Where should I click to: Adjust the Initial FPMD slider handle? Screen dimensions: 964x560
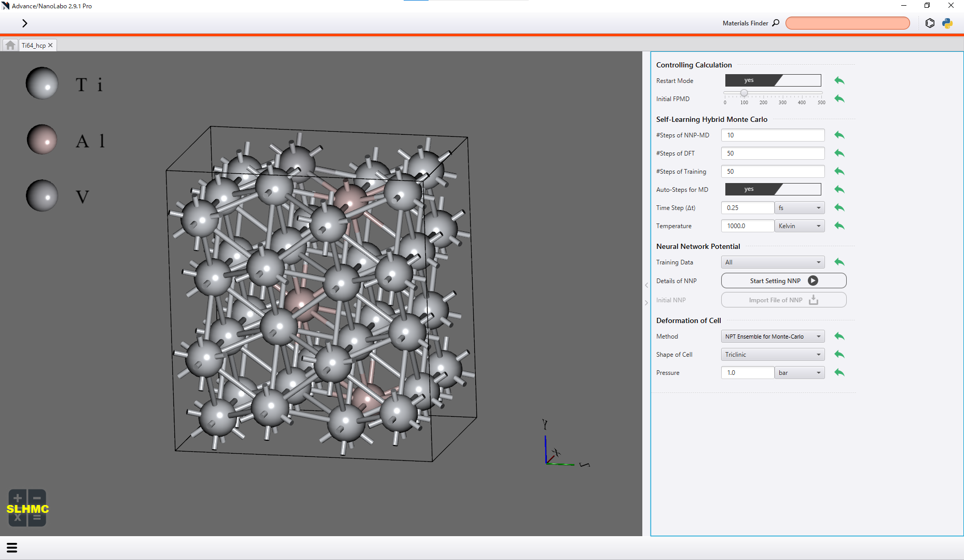pos(744,93)
